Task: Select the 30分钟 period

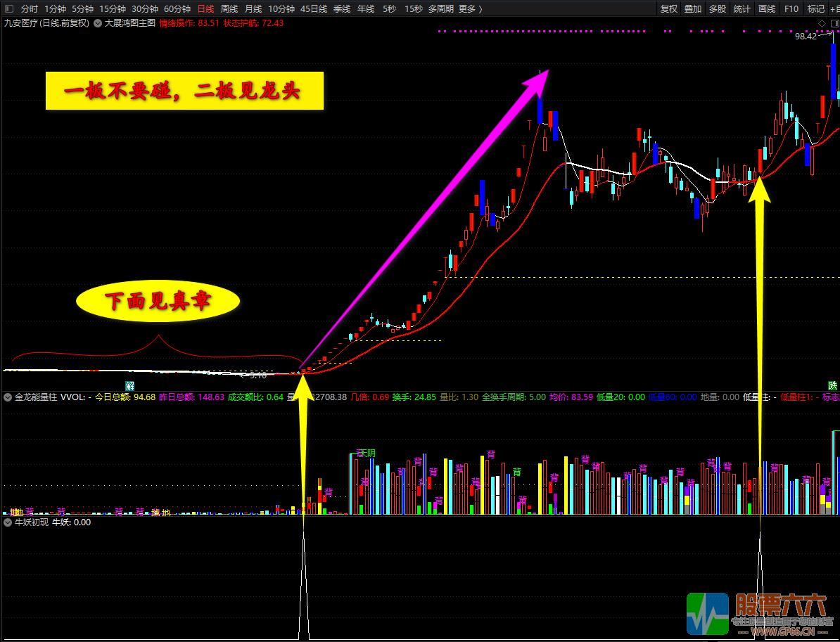Action: pos(145,8)
